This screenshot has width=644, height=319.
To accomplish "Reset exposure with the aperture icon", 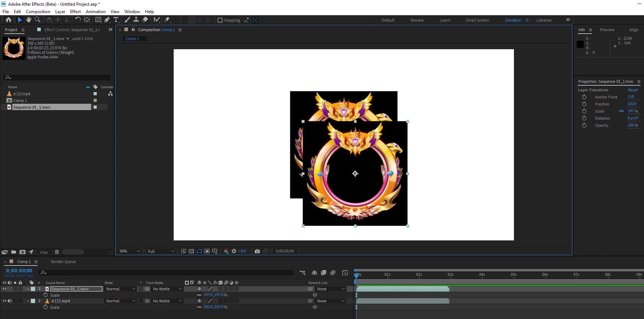I will click(x=234, y=251).
